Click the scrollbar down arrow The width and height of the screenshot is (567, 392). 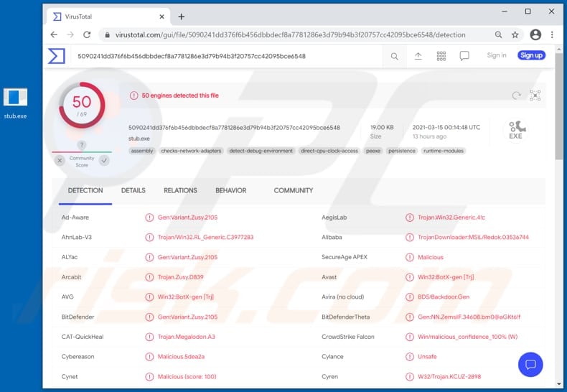[559, 383]
